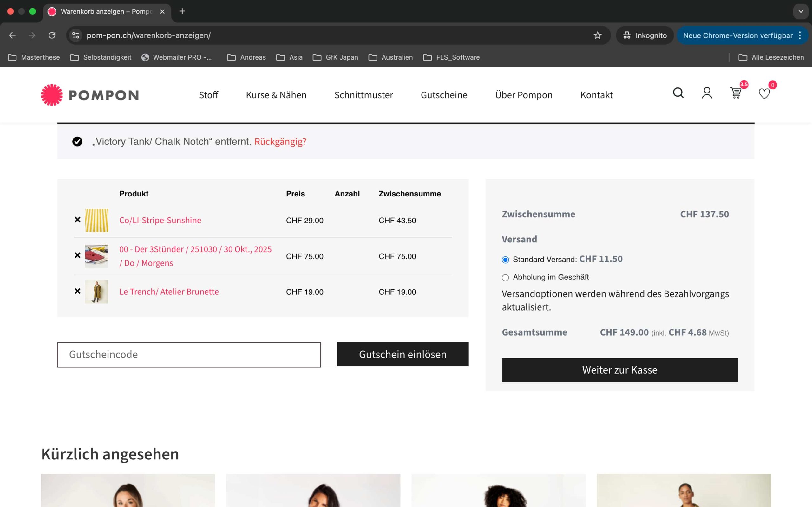Remove Le Trench/ Atelier Brunette item
Screen dimensions: 812x507
(x=77, y=291)
